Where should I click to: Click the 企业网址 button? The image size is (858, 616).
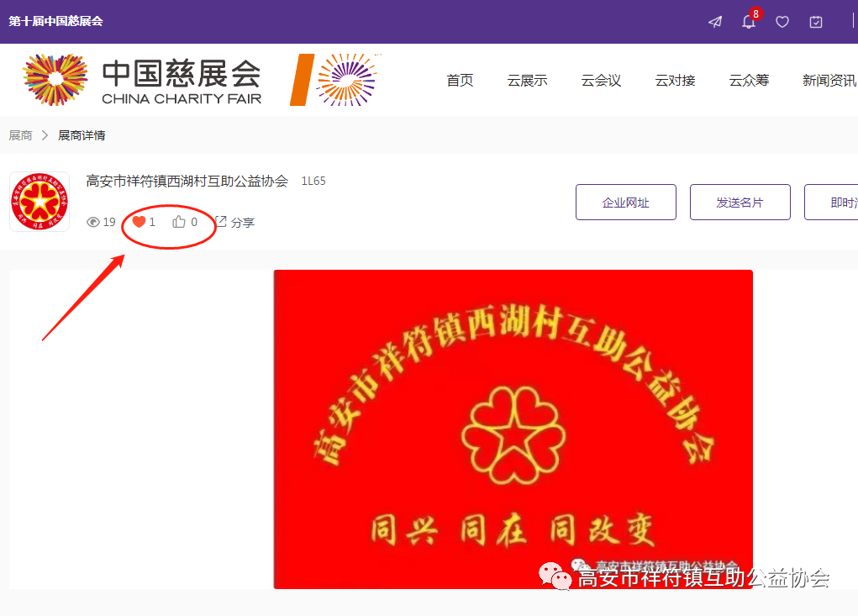click(626, 203)
